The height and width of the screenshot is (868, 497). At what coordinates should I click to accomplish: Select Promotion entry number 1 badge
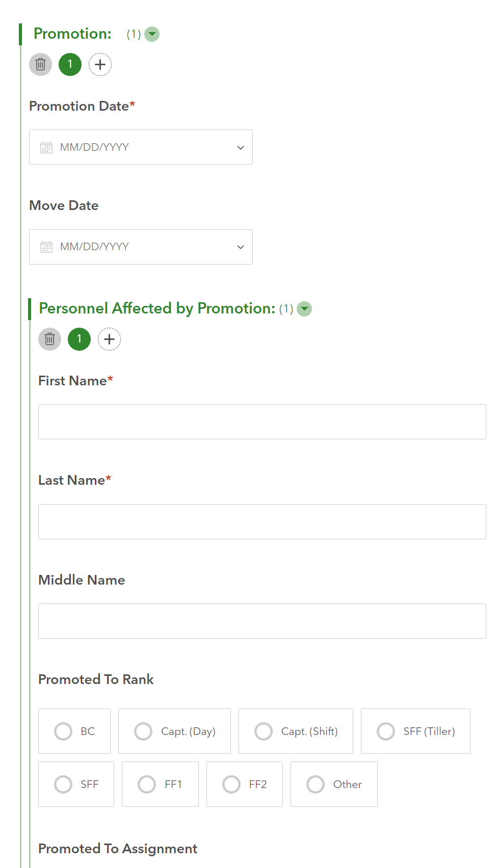[x=70, y=65]
